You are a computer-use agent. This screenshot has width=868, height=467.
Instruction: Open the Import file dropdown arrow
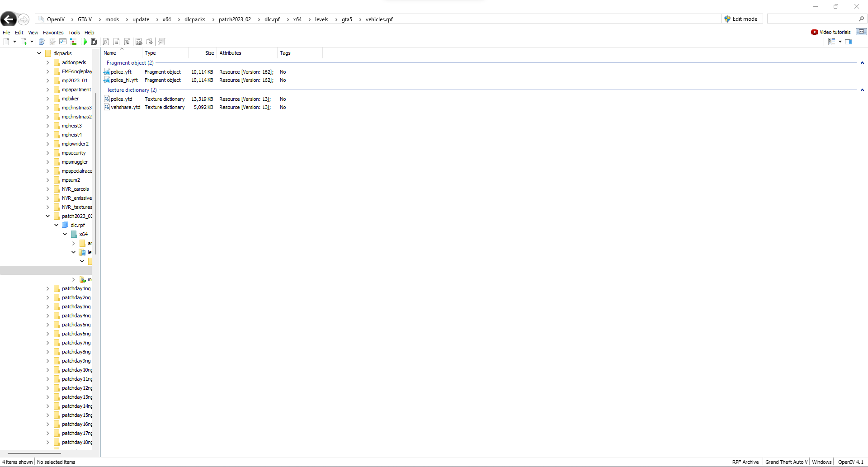click(32, 42)
